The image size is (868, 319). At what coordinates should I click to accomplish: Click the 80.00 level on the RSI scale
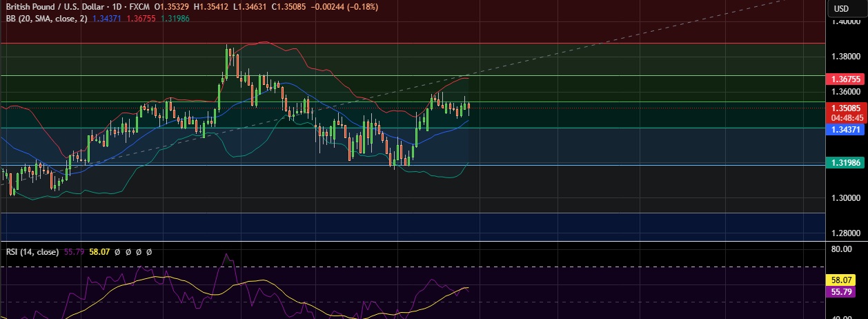(x=844, y=249)
